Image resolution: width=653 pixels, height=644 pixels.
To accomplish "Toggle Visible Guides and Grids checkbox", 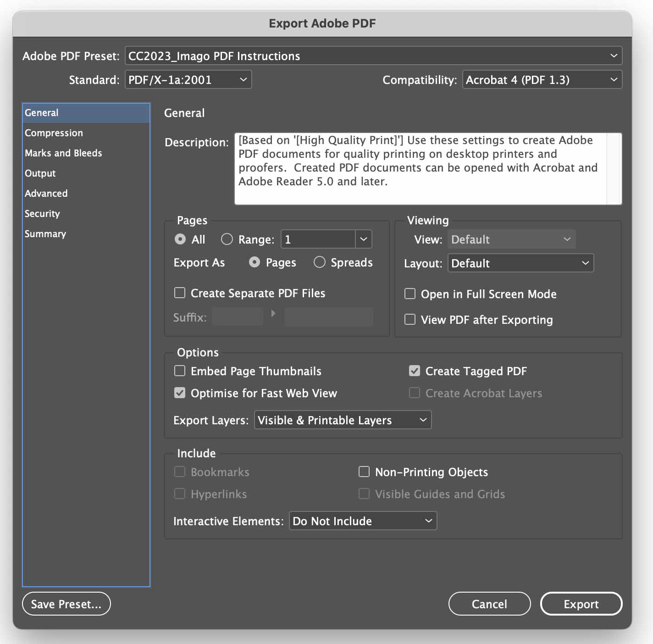I will coord(364,494).
